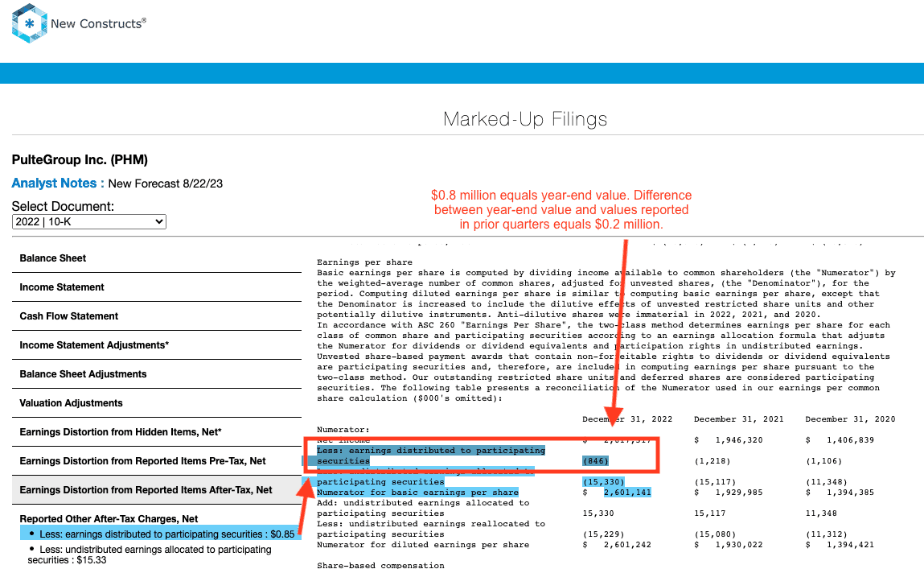The height and width of the screenshot is (569, 924).
Task: Click the New Constructs hexagon logo icon
Action: pos(30,23)
